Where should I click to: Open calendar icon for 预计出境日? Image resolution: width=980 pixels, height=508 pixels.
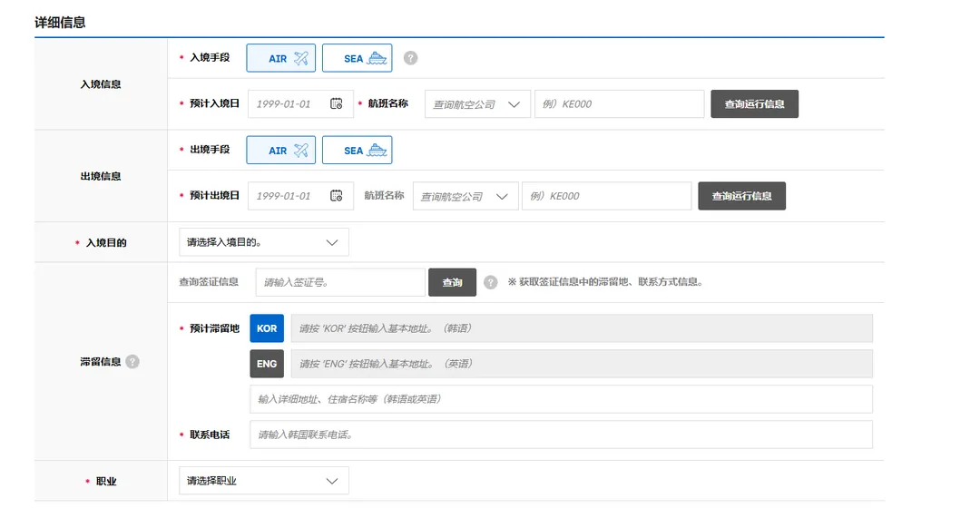(337, 196)
